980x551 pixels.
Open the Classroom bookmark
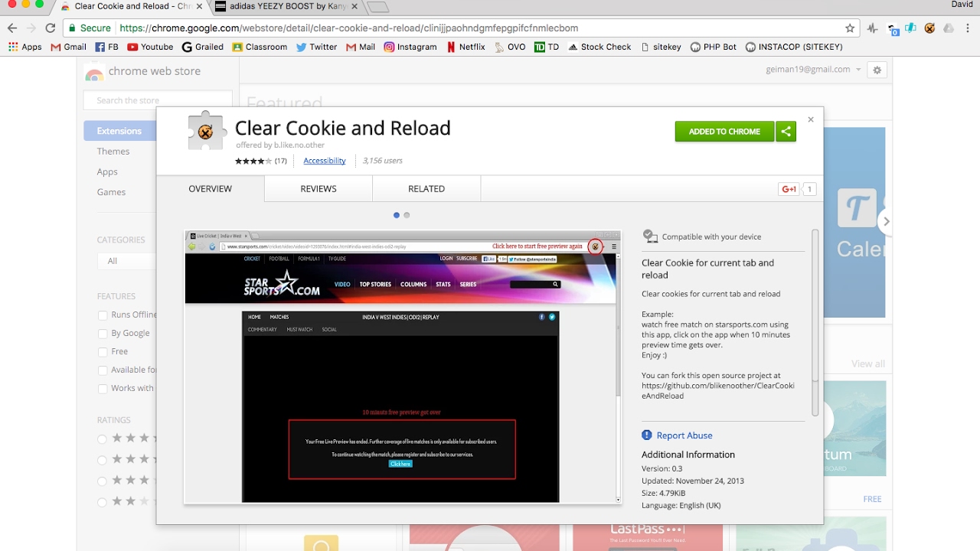[260, 47]
